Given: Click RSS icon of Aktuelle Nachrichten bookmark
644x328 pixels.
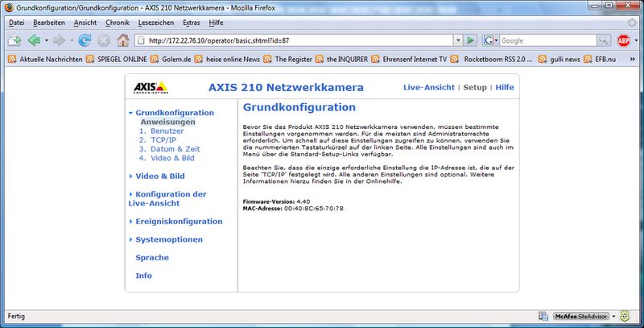Looking at the screenshot, I should coord(12,59).
